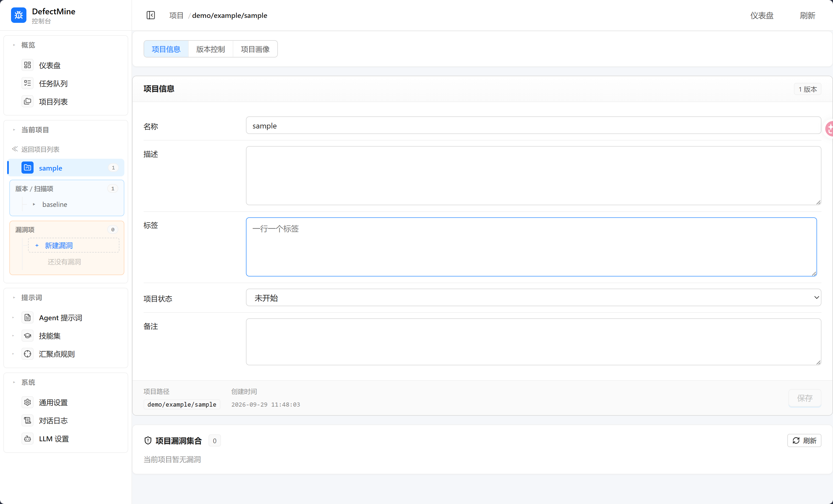Collapse the sidebar panel icon
The image size is (833, 504).
[x=151, y=15]
